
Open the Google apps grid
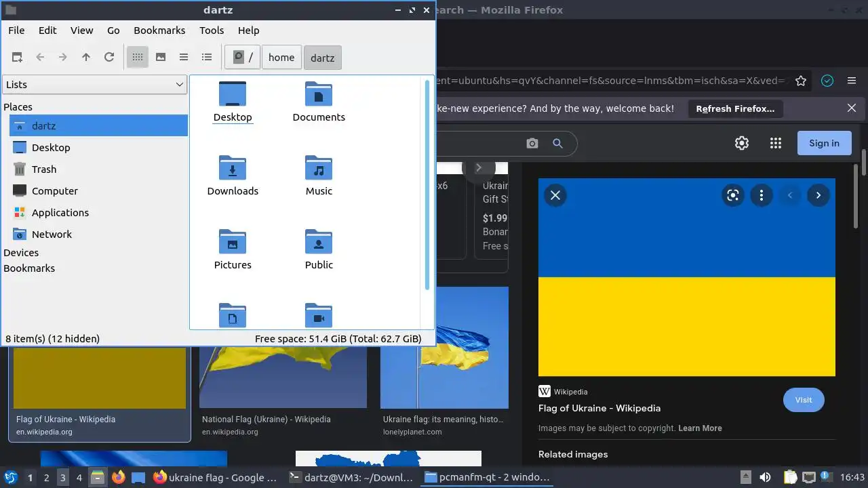[x=776, y=143]
